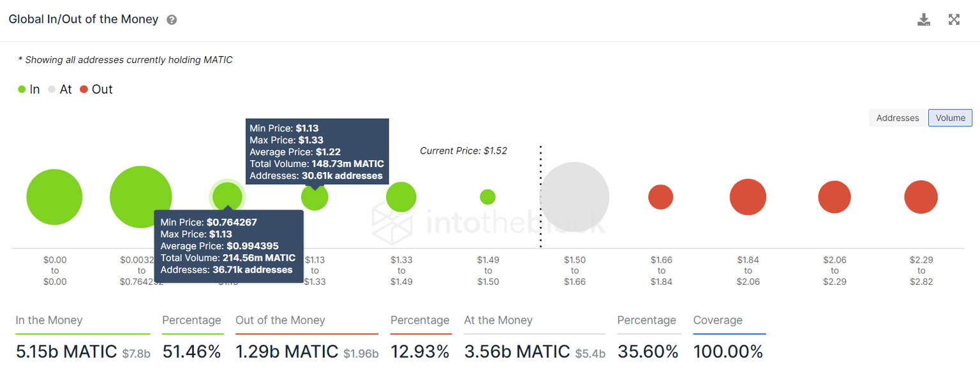This screenshot has height=392, width=980.
Task: Click the green $0.00 to $0.00 bubble
Action: (x=54, y=197)
